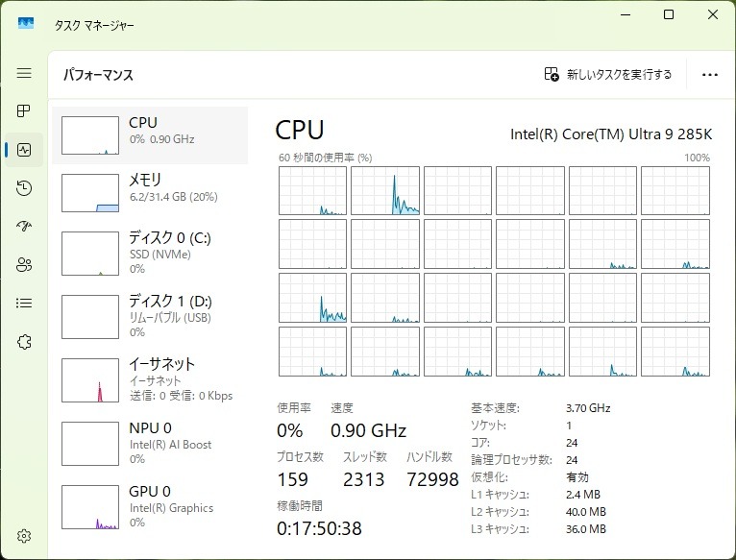The image size is (736, 560).
Task: Click 新しいタスクを実行する button
Action: click(x=608, y=74)
